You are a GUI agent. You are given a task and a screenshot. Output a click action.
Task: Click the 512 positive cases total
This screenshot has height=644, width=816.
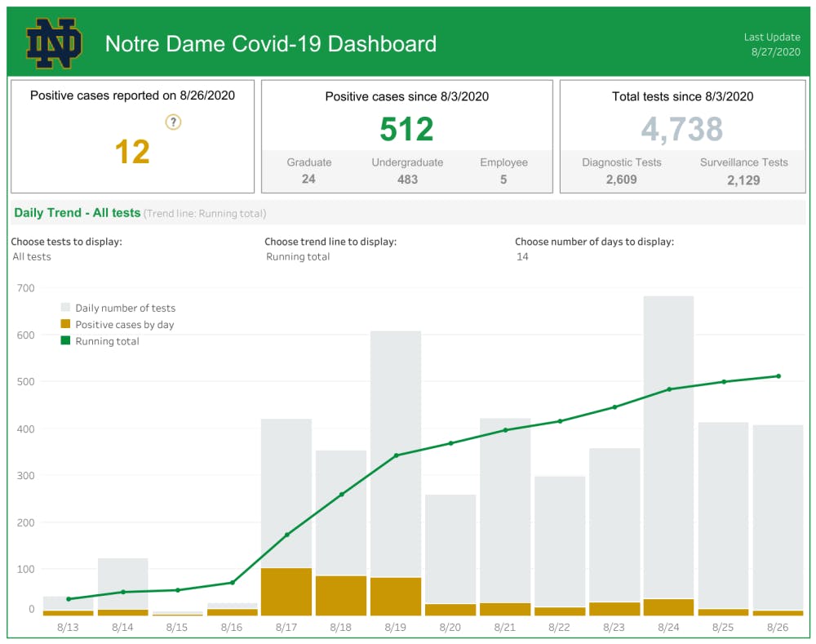(x=406, y=130)
